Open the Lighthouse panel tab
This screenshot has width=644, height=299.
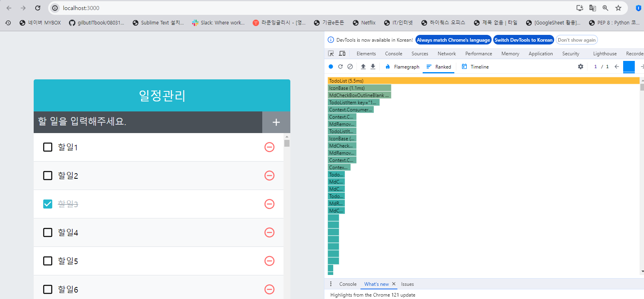605,54
